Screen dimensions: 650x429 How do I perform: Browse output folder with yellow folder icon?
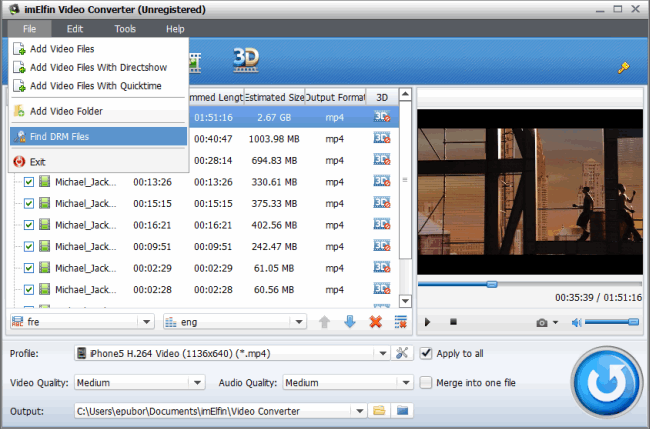[379, 411]
